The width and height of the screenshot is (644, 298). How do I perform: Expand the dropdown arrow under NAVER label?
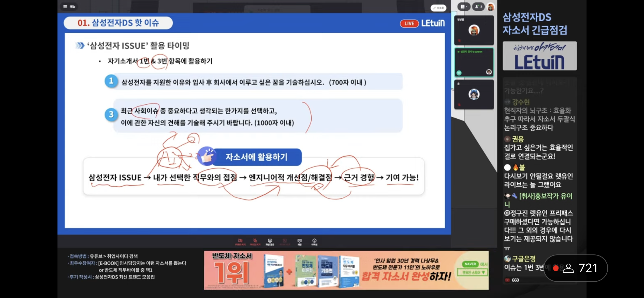pyautogui.click(x=483, y=273)
